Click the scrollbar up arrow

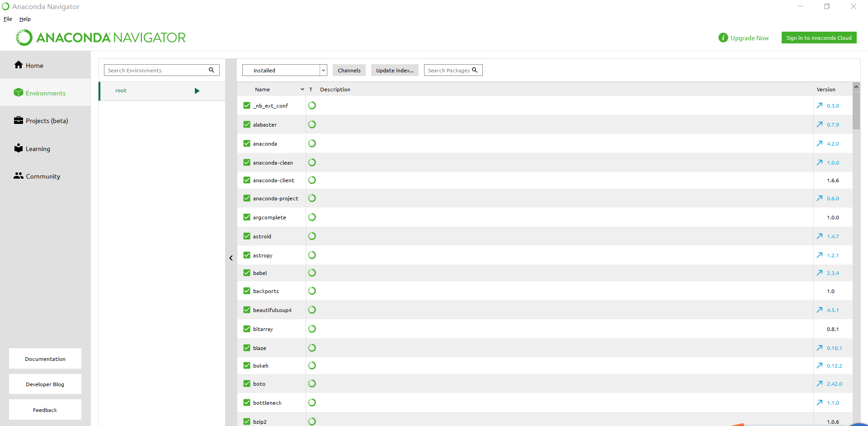856,87
